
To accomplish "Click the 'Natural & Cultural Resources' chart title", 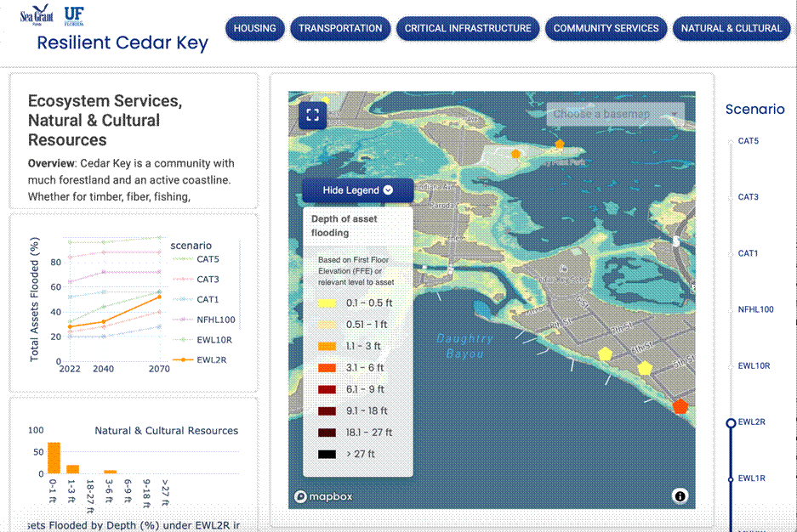I will click(166, 431).
